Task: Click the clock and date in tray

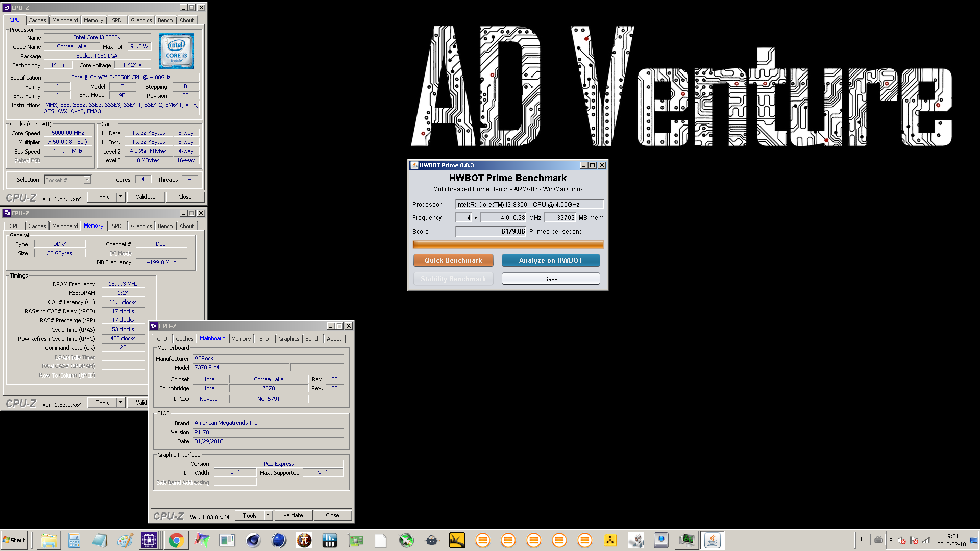Action: click(951, 540)
